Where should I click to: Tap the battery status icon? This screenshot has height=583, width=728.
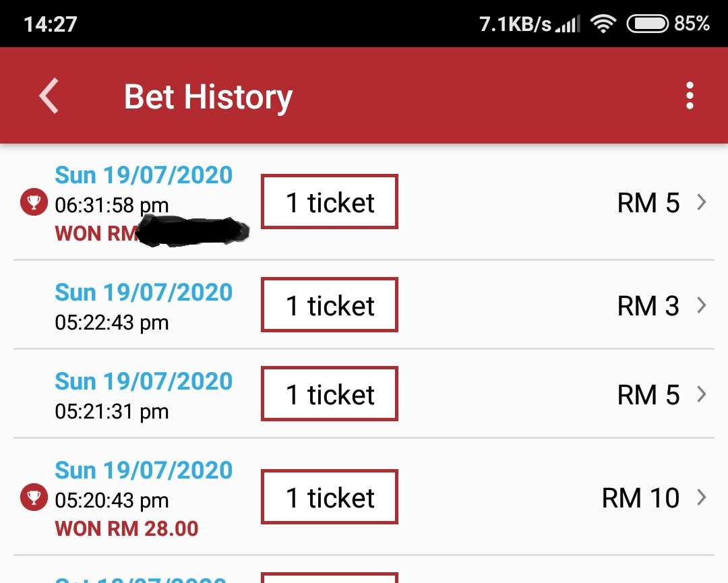(648, 24)
